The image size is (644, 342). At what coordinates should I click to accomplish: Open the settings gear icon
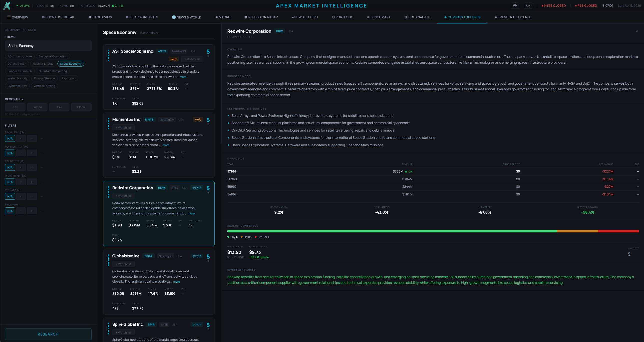515,5
